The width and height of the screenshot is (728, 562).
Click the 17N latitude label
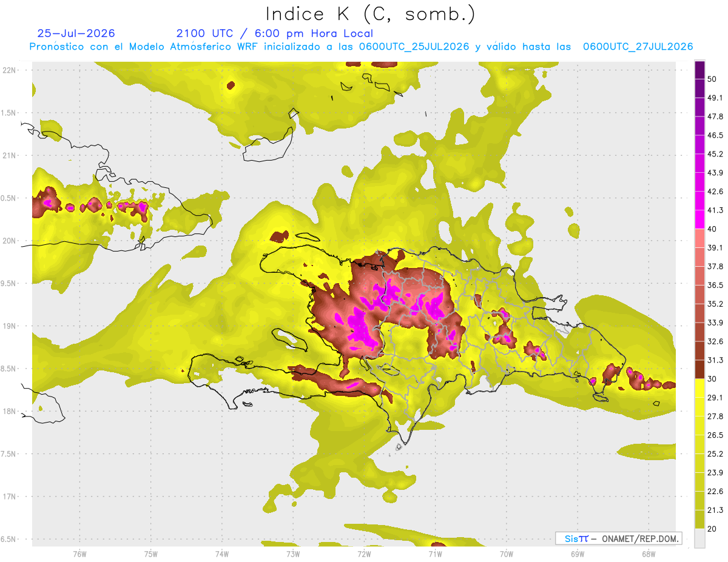[9, 497]
